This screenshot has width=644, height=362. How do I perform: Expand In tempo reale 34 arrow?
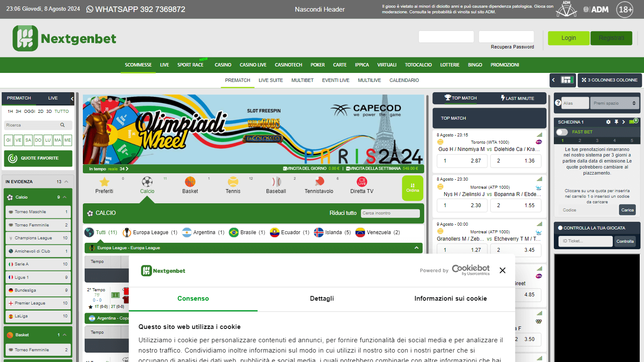pos(127,169)
